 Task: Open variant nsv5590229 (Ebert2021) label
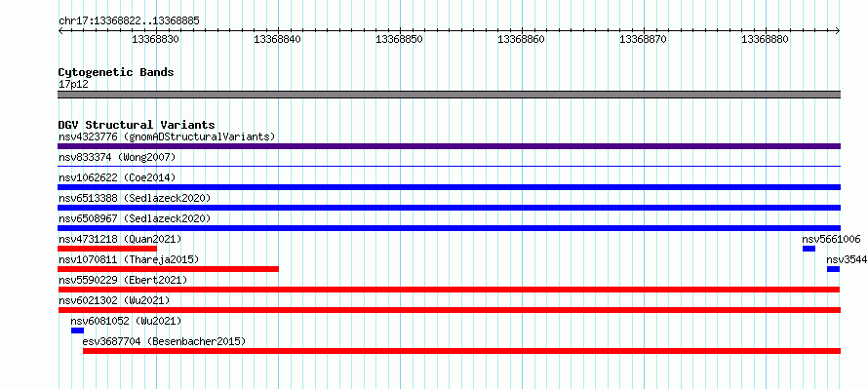tap(123, 280)
